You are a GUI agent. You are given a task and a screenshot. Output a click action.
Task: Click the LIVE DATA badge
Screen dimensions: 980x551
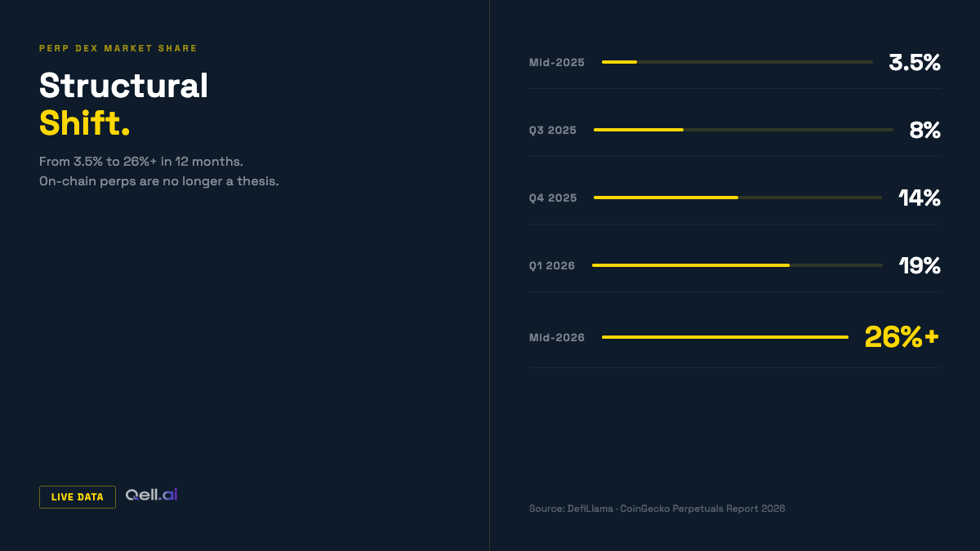pyautogui.click(x=78, y=497)
